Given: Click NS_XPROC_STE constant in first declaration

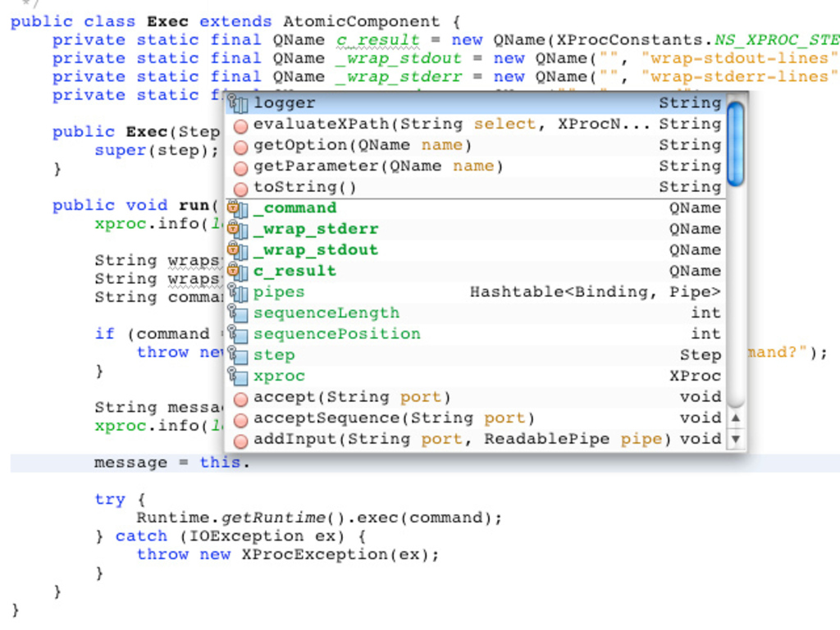Looking at the screenshot, I should [x=777, y=40].
